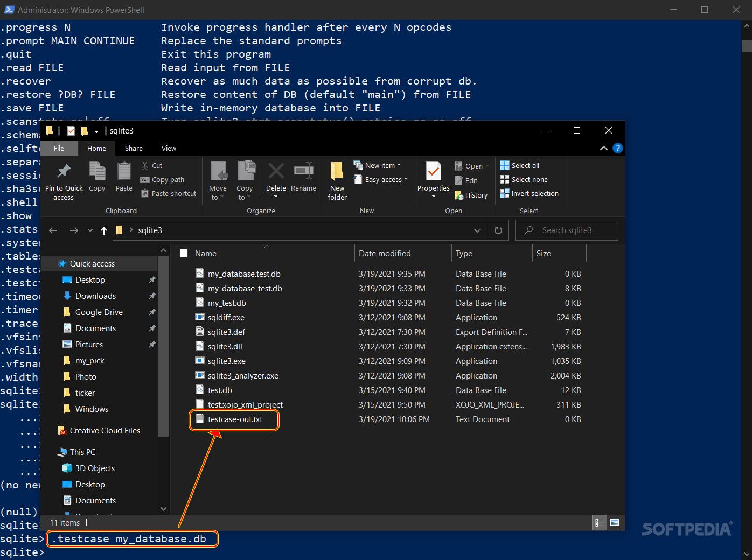Select file sqlite3.exe
752x560 pixels.
pyautogui.click(x=226, y=361)
